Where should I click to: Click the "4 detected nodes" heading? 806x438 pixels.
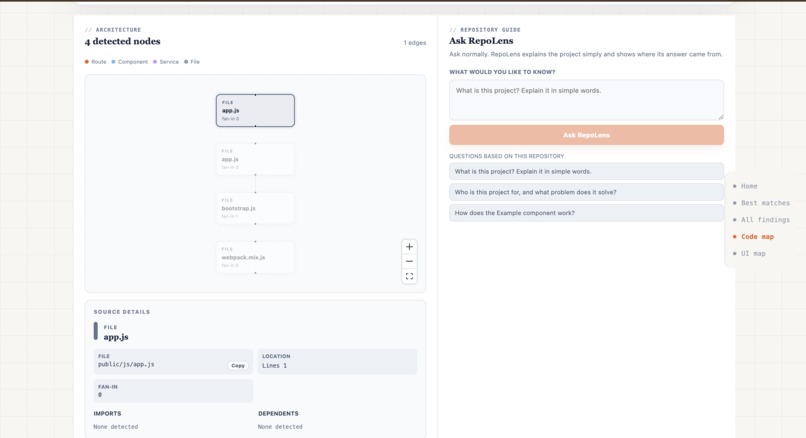[x=122, y=41]
